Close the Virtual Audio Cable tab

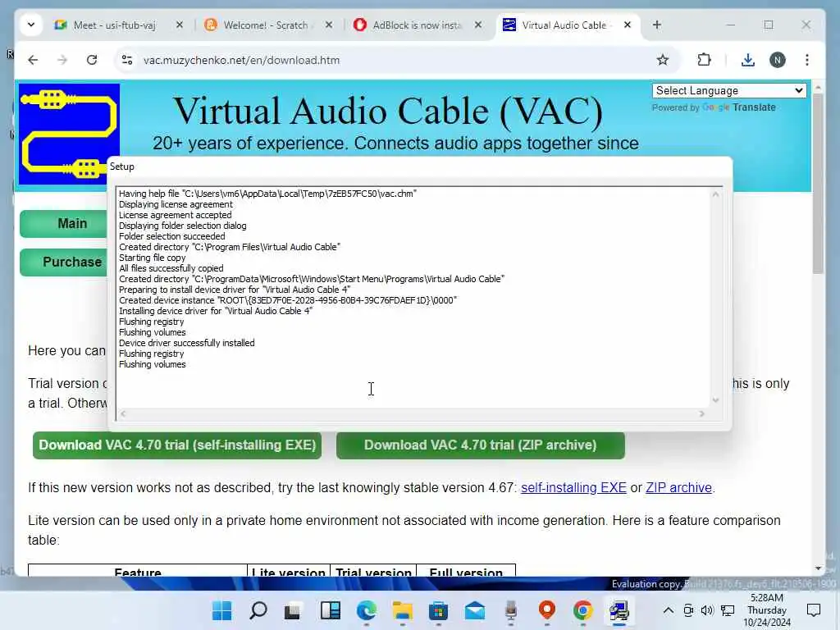coord(628,25)
